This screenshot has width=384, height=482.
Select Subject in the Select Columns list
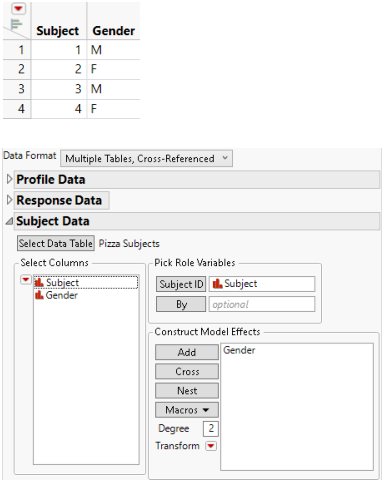(86, 282)
